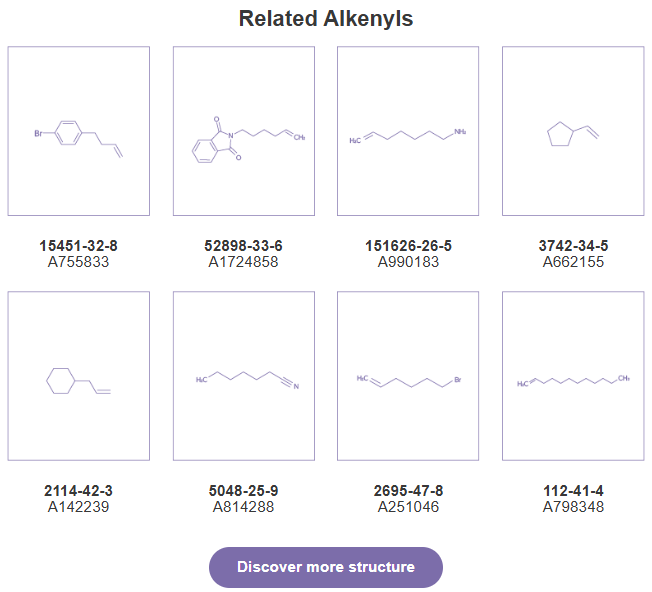Open CAS number 52898-33-6 link
Screen dimensions: 652x592
coord(244,246)
